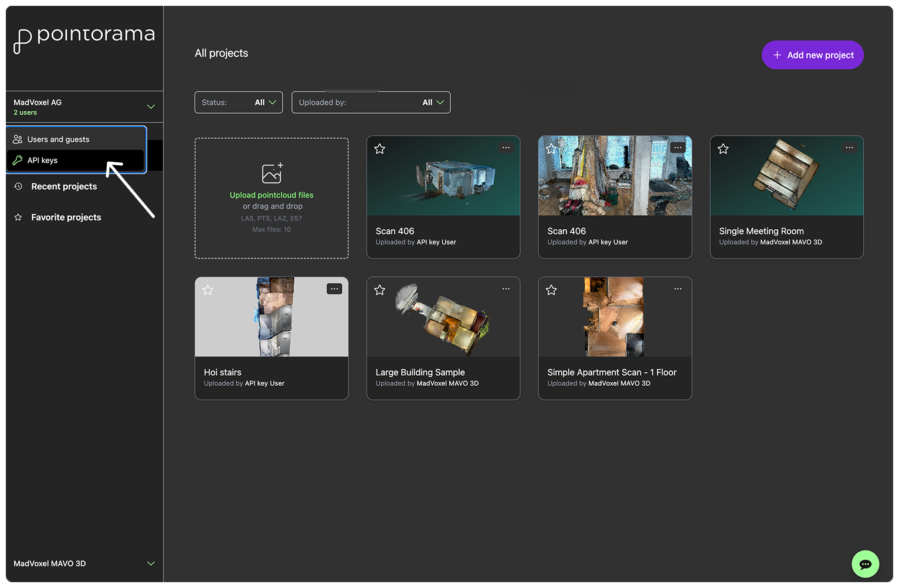The height and width of the screenshot is (588, 899).
Task: Collapse the MadVoxel AG workspace menu
Action: 151,107
